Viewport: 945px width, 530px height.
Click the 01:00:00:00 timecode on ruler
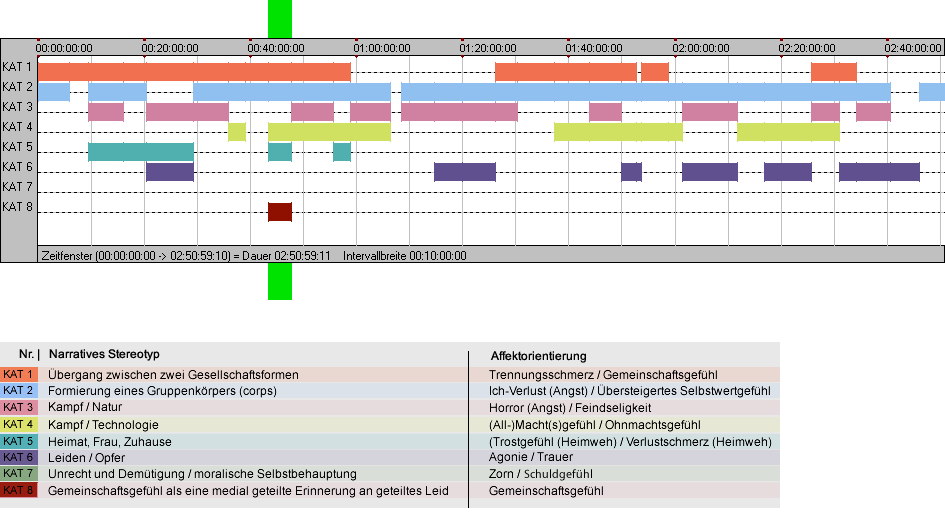(x=382, y=48)
